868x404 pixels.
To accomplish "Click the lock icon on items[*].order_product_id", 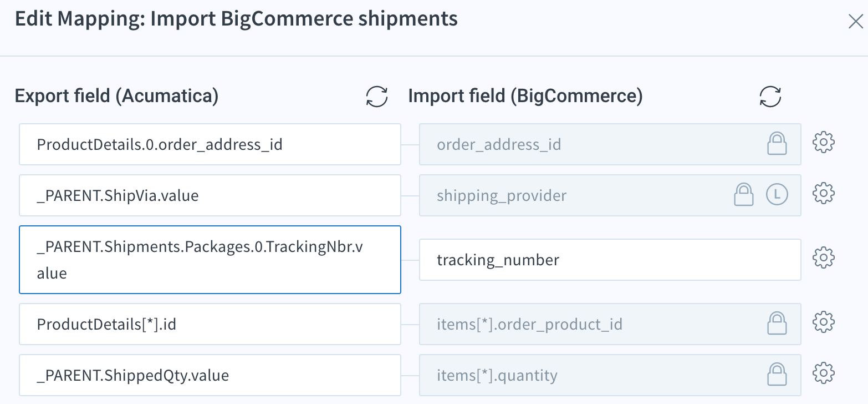I will tap(777, 324).
